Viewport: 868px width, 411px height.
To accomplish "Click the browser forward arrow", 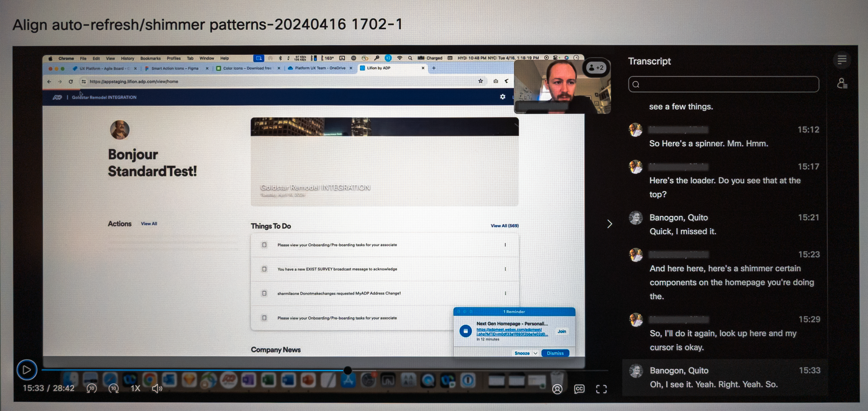I will click(60, 82).
